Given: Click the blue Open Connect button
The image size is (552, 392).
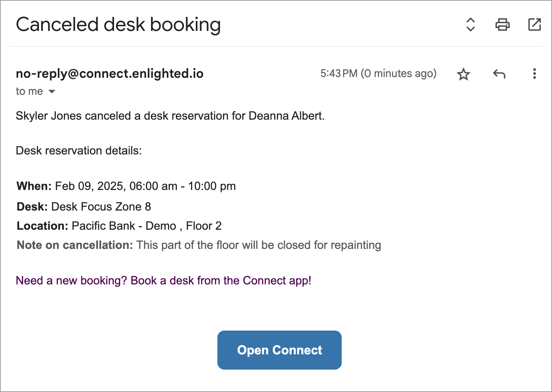Looking at the screenshot, I should pos(280,350).
